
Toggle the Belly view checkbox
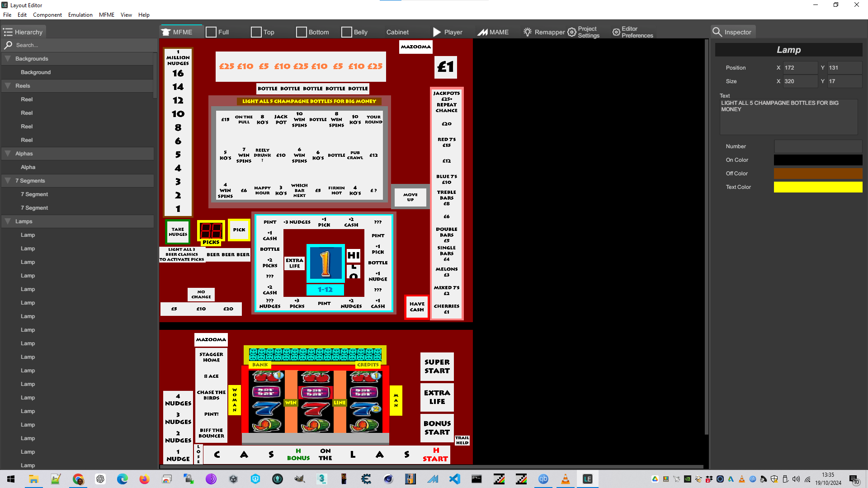coord(347,32)
